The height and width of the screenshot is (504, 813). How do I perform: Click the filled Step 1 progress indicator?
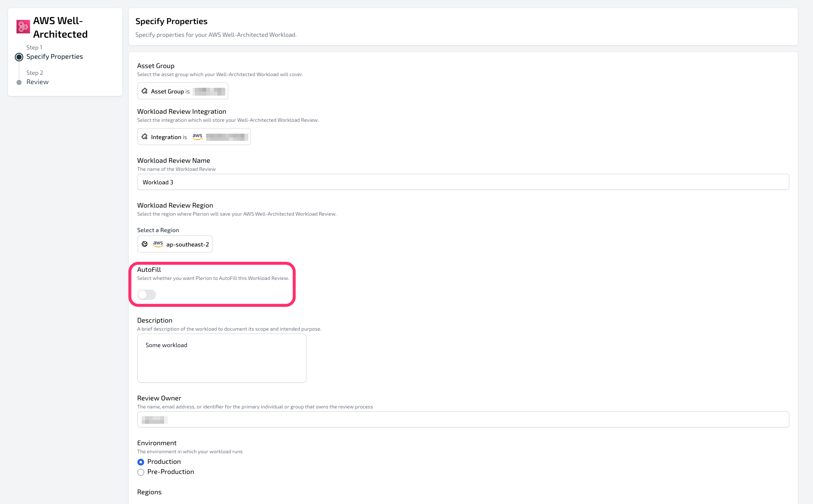(19, 56)
